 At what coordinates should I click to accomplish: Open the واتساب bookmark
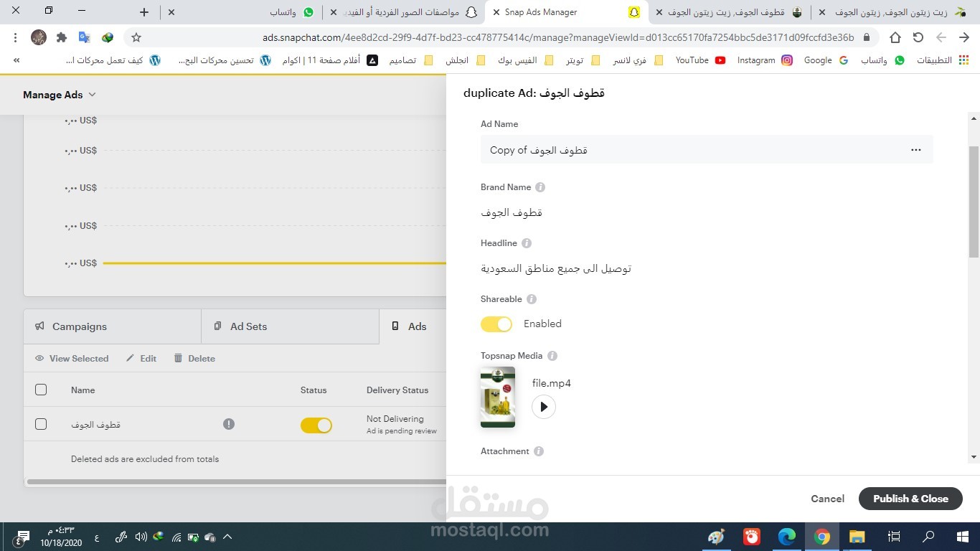pyautogui.click(x=882, y=60)
